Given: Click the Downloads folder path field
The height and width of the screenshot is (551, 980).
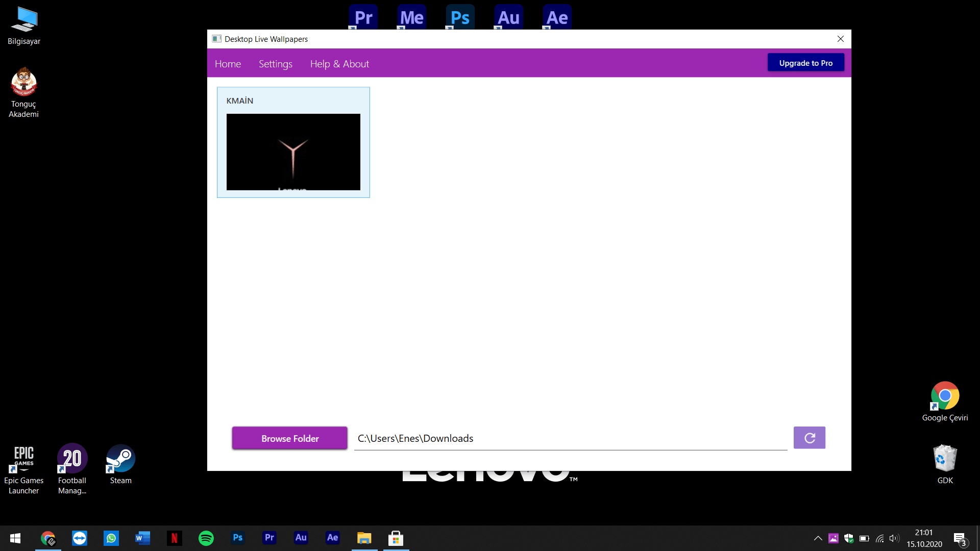Looking at the screenshot, I should click(x=570, y=438).
